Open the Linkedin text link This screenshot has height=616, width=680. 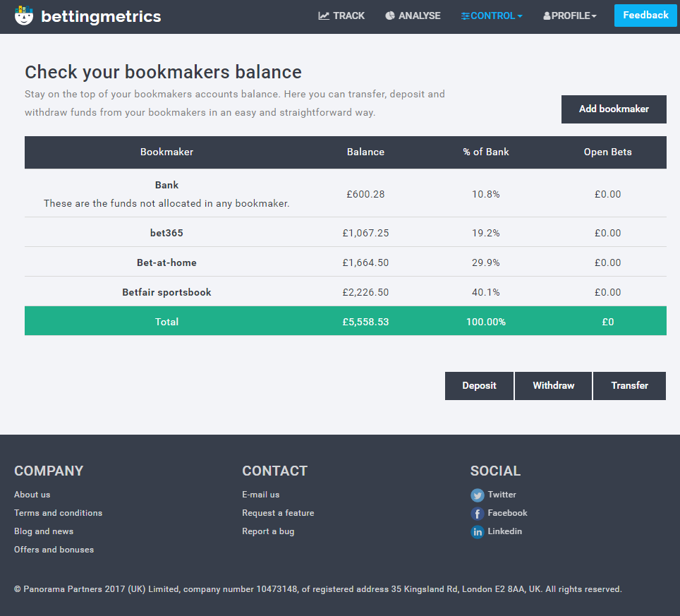point(505,531)
